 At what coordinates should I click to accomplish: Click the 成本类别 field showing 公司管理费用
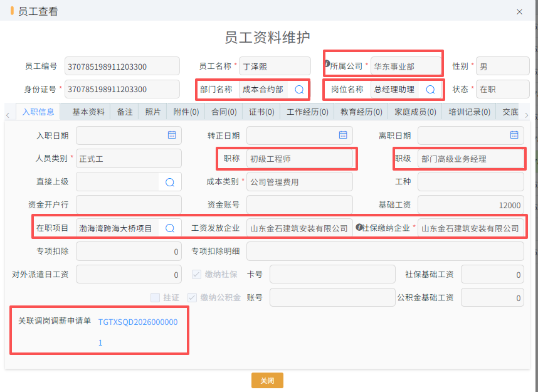(x=300, y=182)
